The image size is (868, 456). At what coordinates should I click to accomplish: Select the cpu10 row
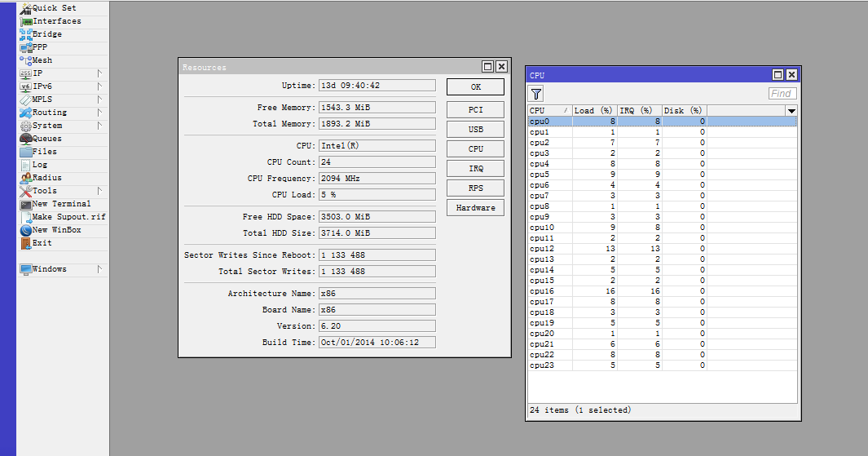point(663,227)
